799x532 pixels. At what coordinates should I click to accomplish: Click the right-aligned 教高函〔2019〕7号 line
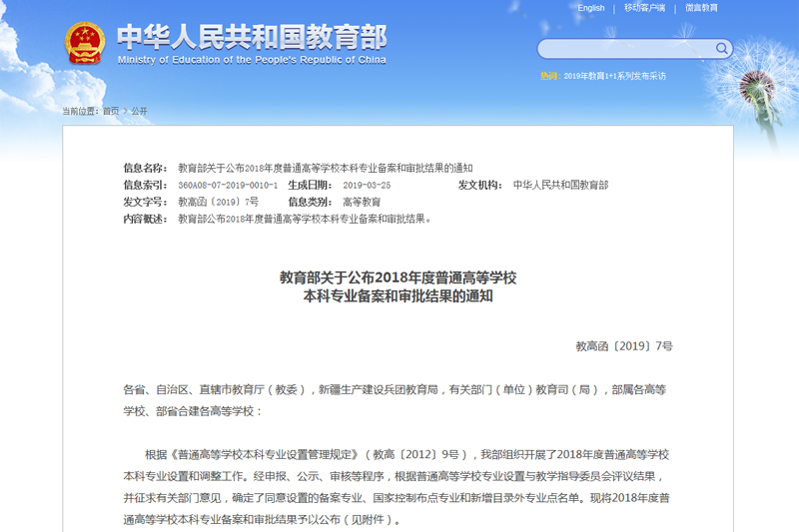(x=623, y=346)
